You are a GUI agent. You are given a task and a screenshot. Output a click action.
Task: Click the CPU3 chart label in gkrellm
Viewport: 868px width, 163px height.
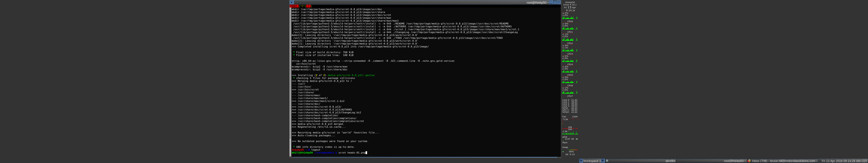point(570,54)
